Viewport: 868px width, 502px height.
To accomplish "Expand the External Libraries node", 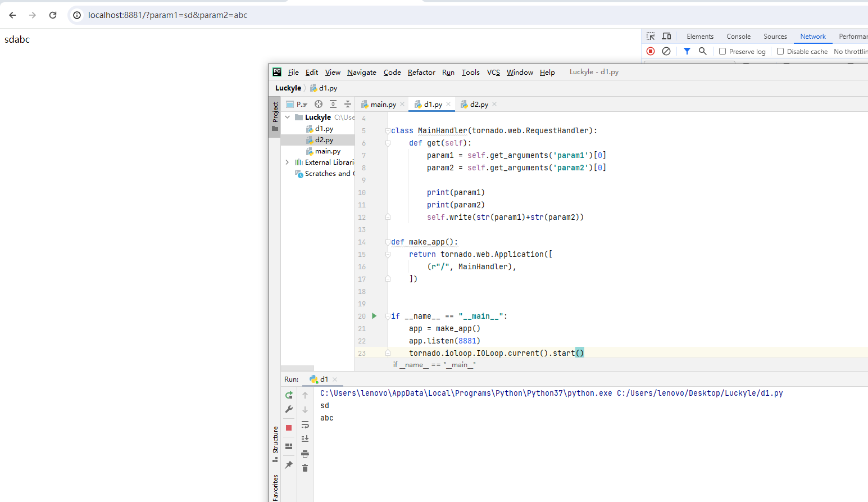I will 288,162.
